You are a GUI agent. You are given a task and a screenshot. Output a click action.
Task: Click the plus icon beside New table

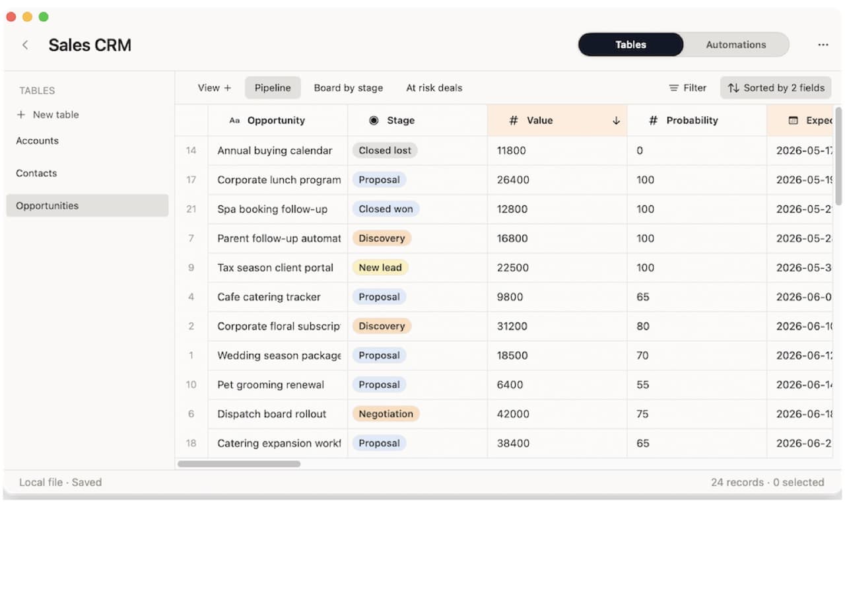(20, 115)
